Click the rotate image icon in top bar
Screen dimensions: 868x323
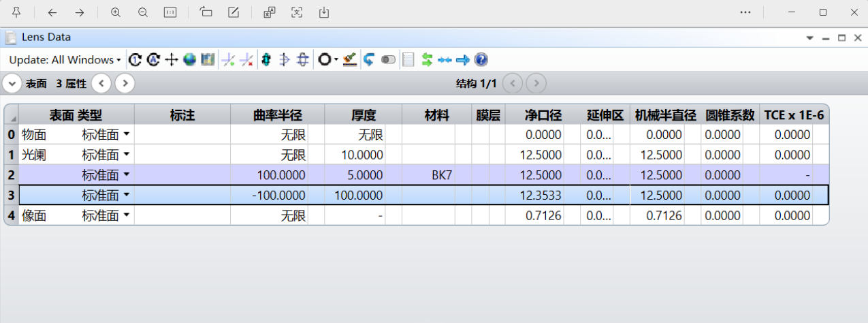coord(206,12)
